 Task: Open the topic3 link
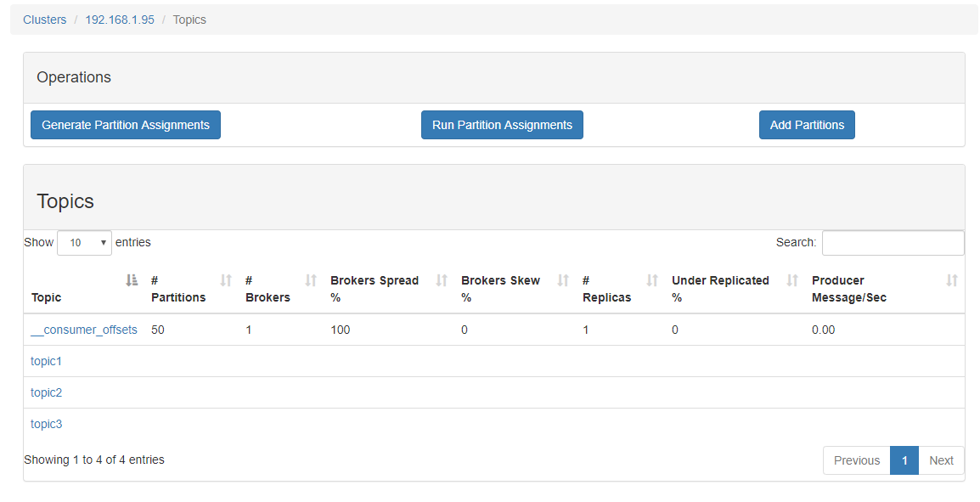(46, 424)
